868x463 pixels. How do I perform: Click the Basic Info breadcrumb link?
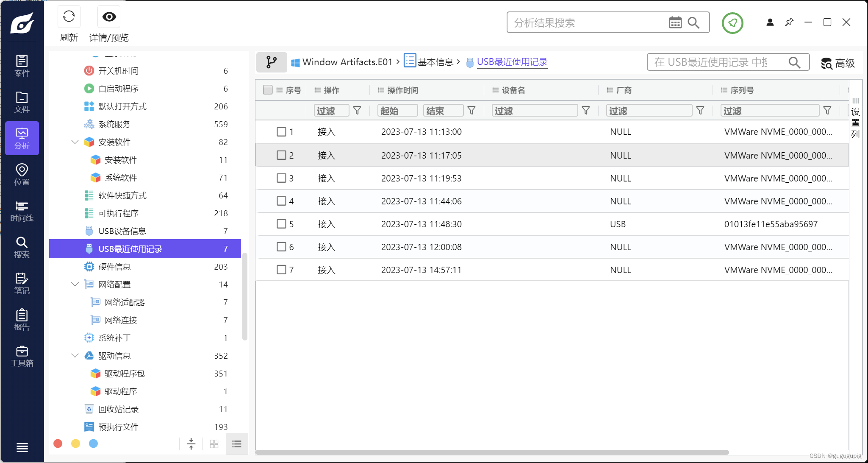point(435,62)
